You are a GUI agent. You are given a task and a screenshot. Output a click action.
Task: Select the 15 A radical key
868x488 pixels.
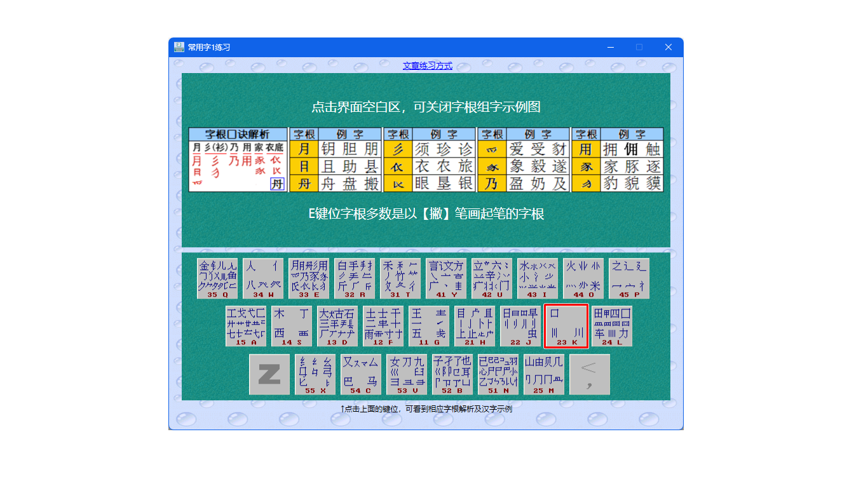pyautogui.click(x=246, y=327)
